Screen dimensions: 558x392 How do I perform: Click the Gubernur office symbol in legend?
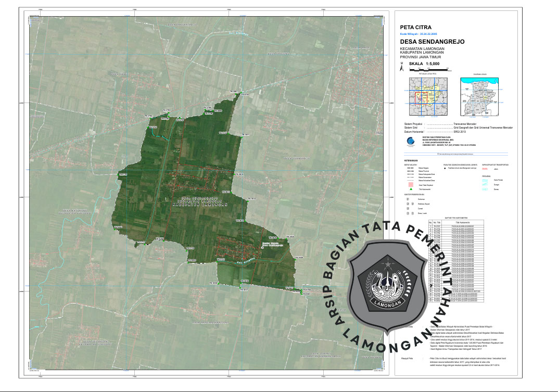408,199
